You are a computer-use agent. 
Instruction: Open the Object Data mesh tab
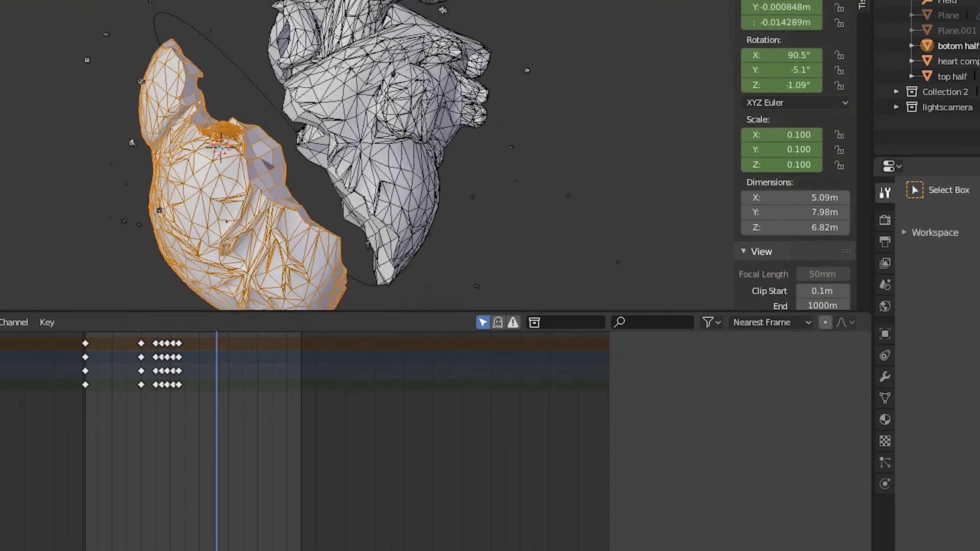click(x=885, y=398)
